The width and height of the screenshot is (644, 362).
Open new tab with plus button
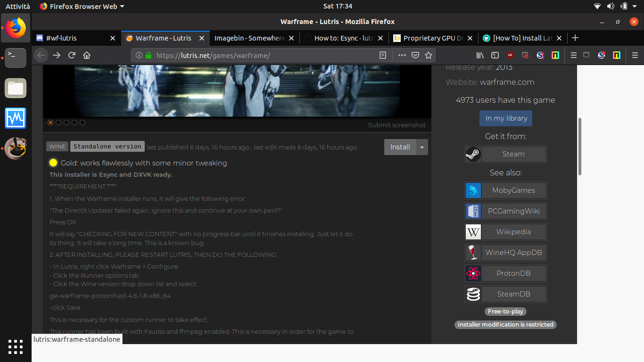click(x=575, y=38)
